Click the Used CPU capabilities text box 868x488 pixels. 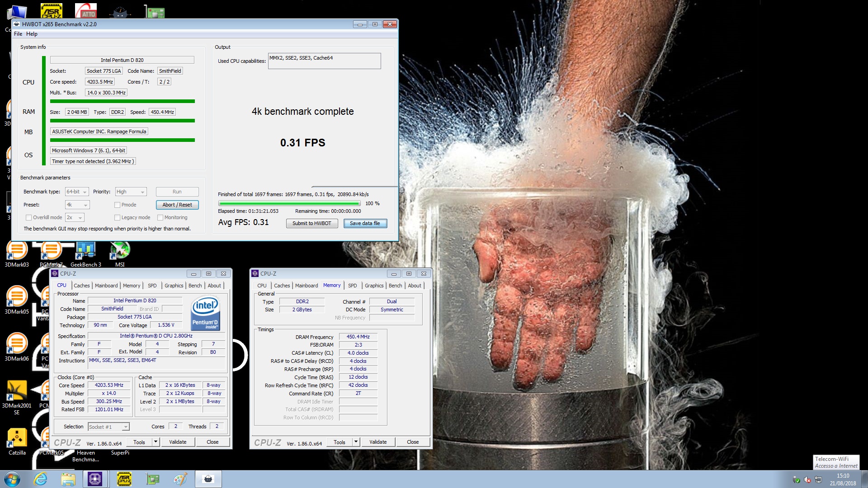coord(325,61)
